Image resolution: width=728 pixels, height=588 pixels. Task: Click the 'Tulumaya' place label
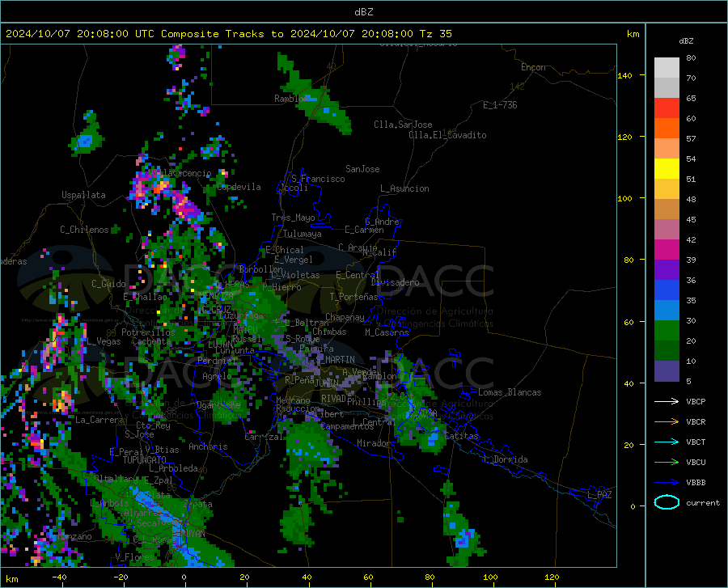303,234
